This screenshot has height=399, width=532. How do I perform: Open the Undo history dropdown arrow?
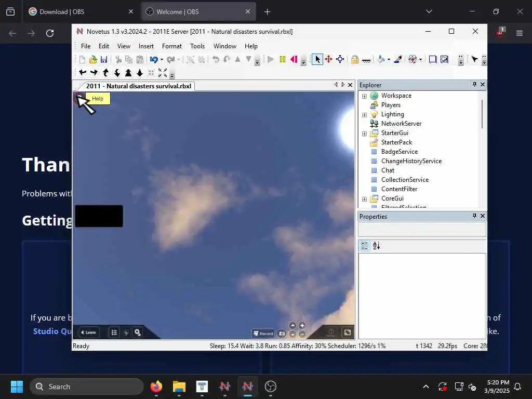162,60
